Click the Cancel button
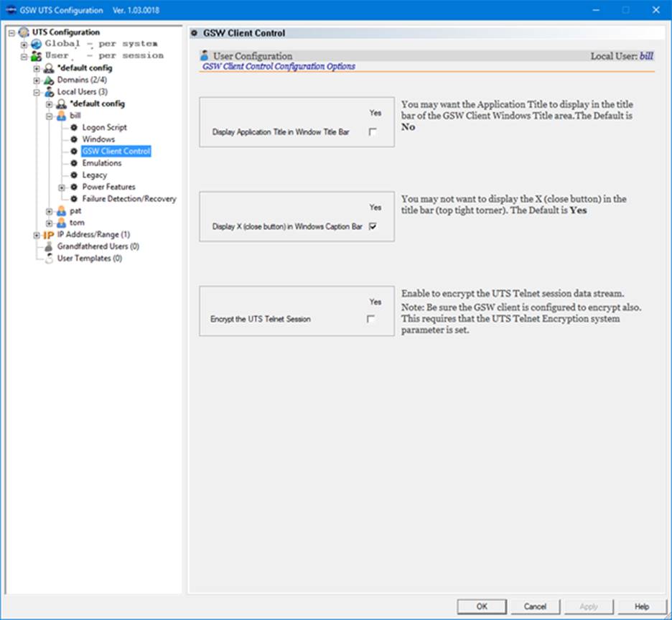The image size is (672, 620). pyautogui.click(x=535, y=606)
